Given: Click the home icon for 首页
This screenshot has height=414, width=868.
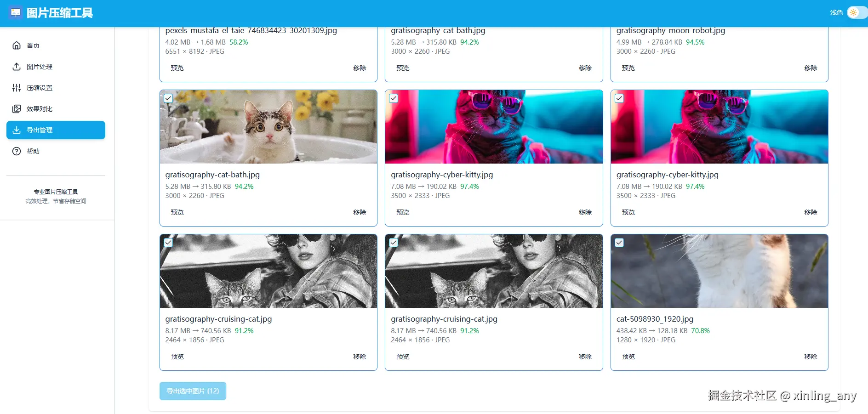Looking at the screenshot, I should point(17,45).
